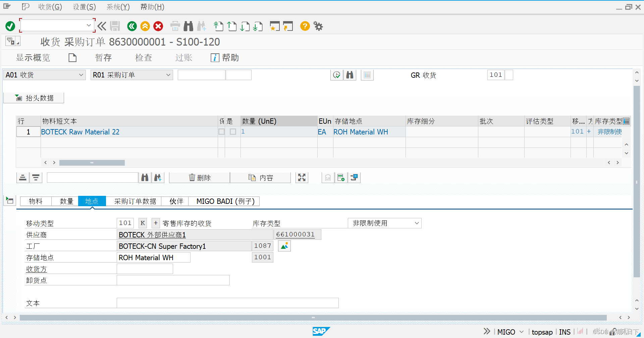Click the green Back arrow icon
Screen dimensions: 644x338
(132, 26)
